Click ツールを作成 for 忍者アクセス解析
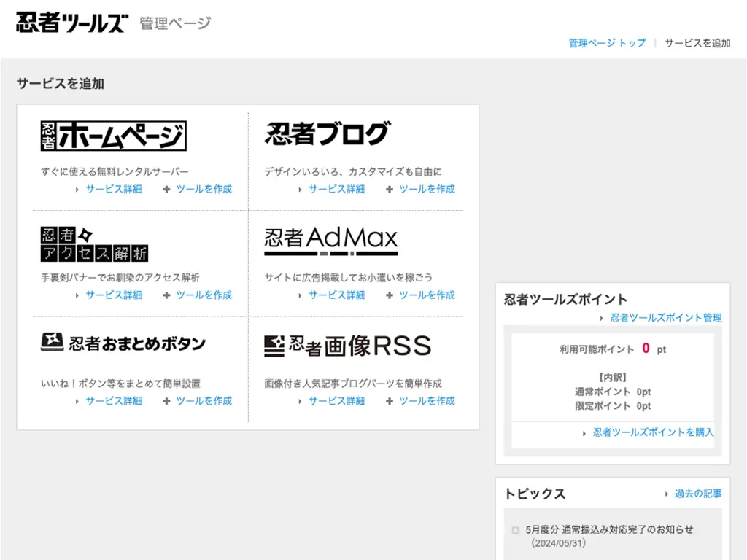 [x=204, y=295]
